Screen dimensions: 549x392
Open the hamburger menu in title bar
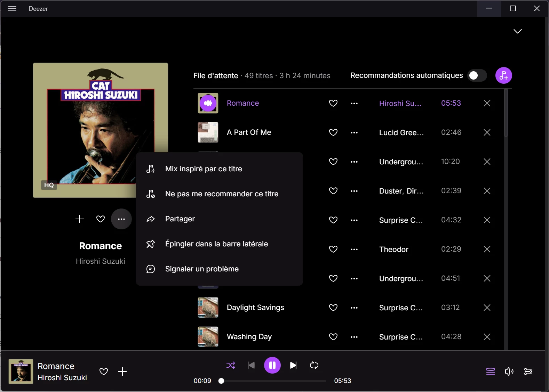pos(12,9)
